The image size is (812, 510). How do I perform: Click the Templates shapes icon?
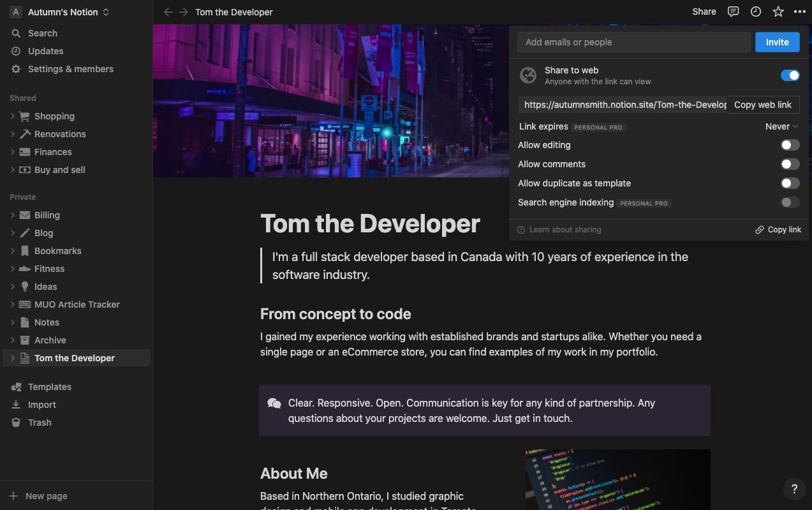[x=16, y=387]
